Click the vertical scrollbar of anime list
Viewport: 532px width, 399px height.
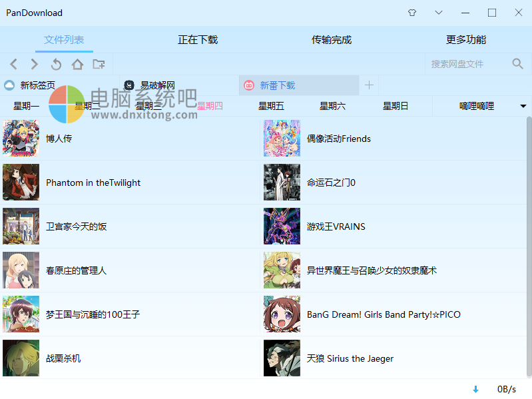529,247
